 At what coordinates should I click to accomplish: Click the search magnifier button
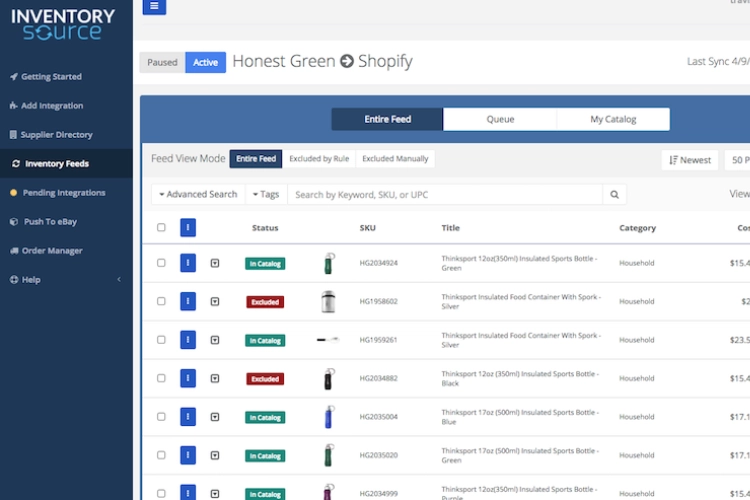tap(614, 195)
